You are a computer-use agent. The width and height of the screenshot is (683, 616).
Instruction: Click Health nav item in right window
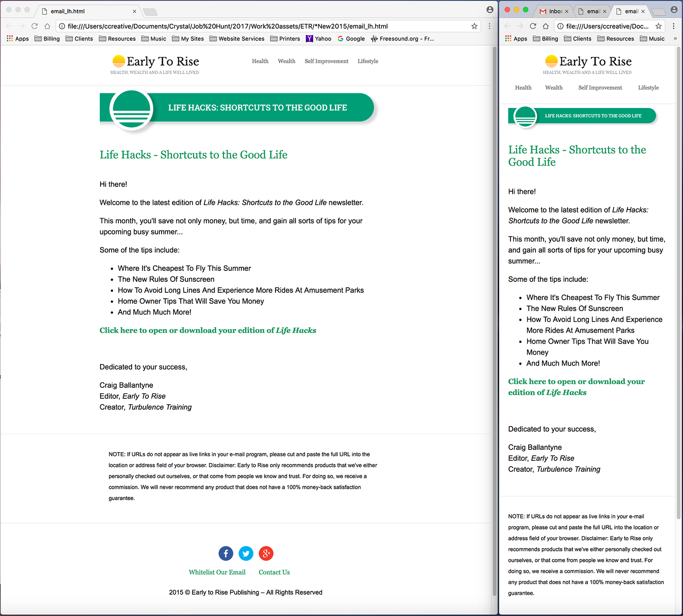click(x=523, y=87)
